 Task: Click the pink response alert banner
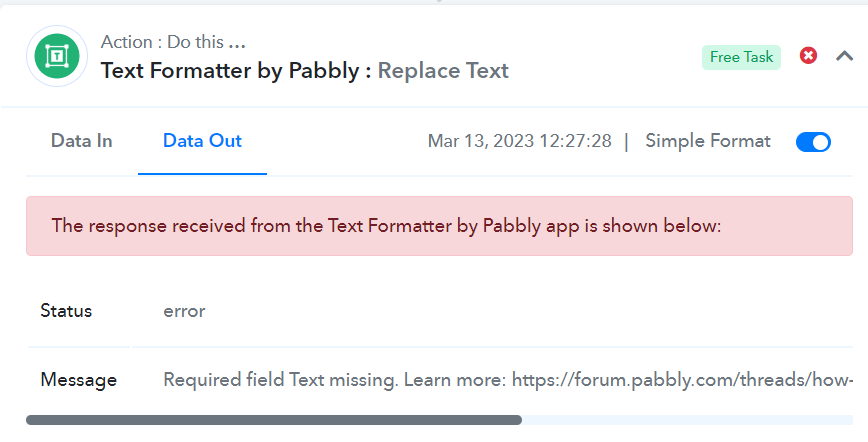point(440,226)
